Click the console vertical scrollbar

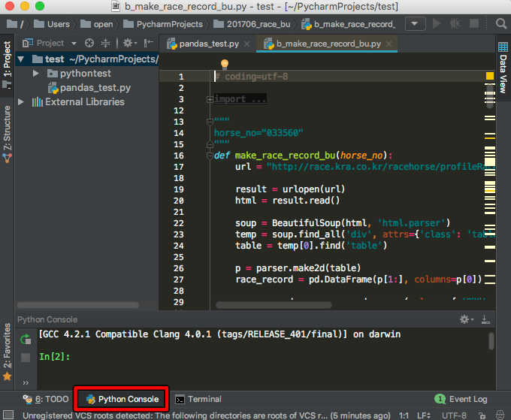tap(491, 341)
